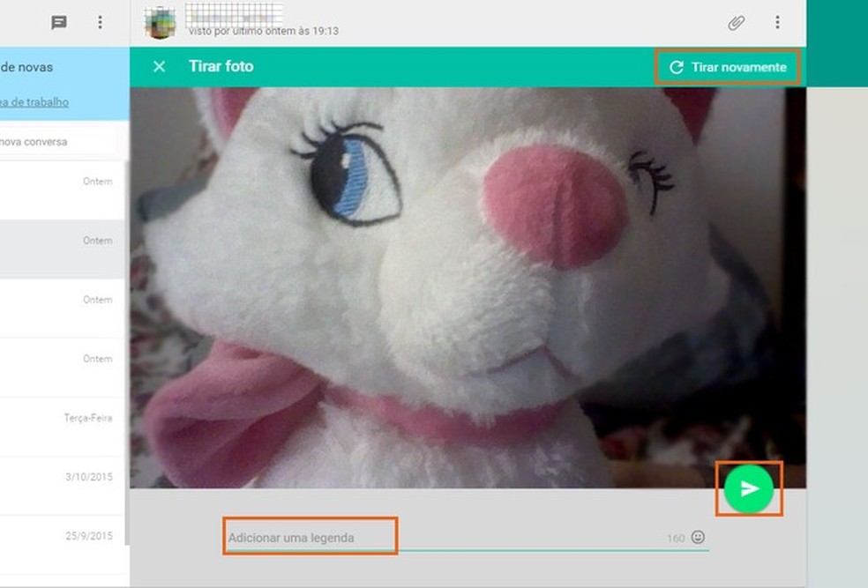
Task: Click the chat list scrollbar
Action: pos(127,354)
